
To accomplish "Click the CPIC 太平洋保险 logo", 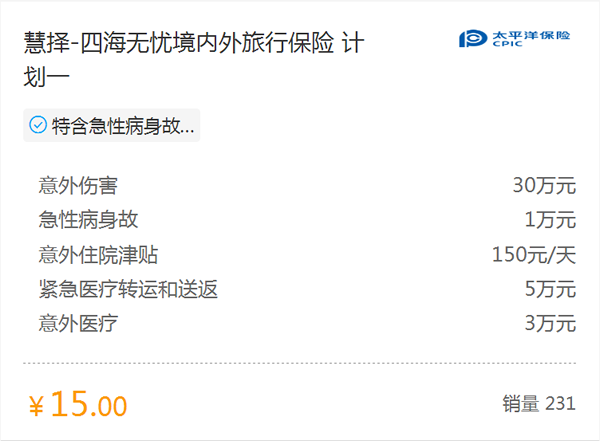I will point(514,39).
